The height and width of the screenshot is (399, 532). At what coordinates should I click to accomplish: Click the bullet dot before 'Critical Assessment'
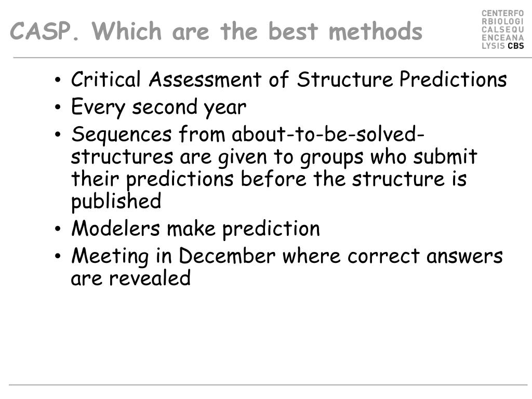click(58, 81)
